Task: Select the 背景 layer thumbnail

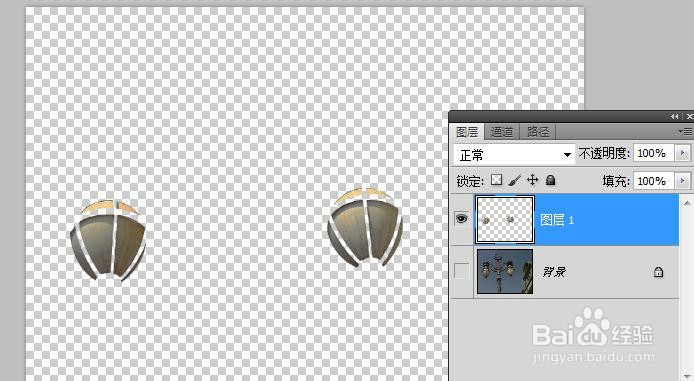Action: 505,271
